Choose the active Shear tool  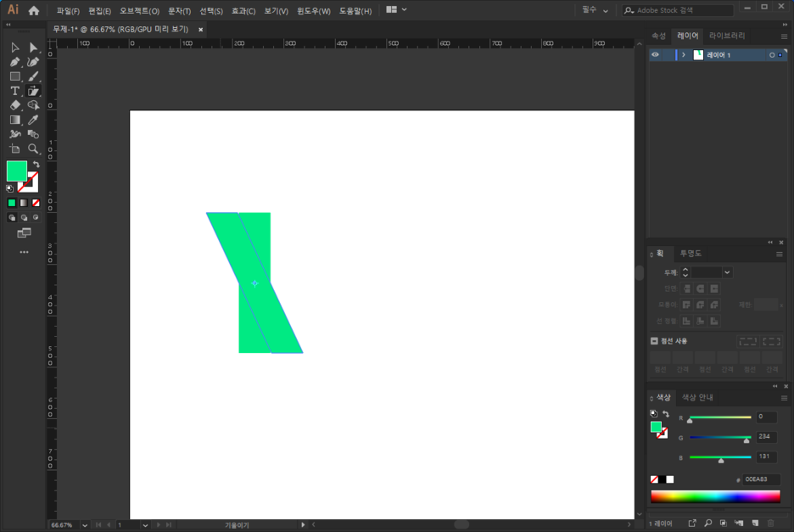pos(33,91)
